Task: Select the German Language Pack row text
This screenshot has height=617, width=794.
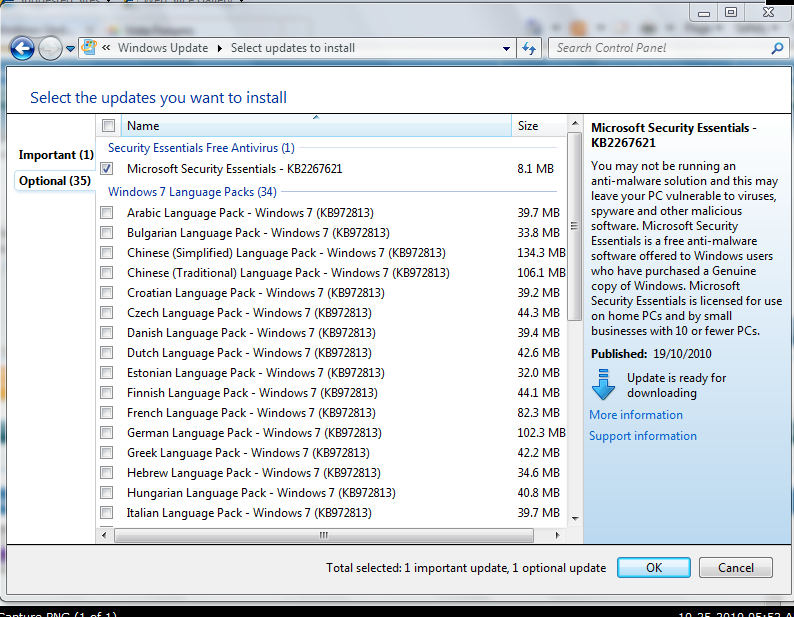Action: (x=254, y=433)
